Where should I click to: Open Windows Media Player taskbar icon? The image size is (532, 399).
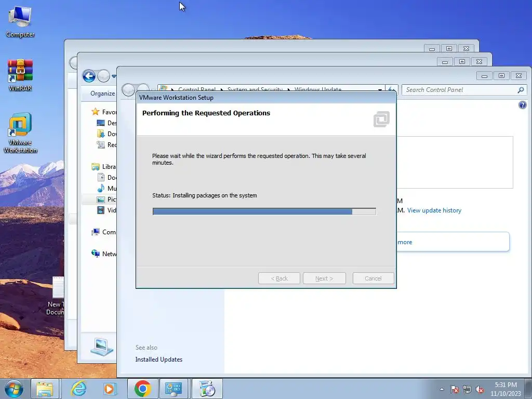[x=110, y=389]
